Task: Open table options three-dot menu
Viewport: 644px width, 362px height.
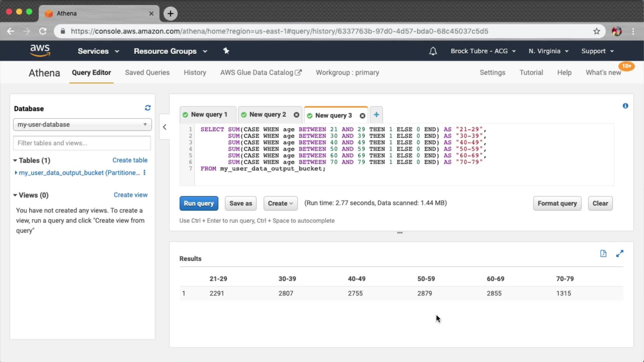Action: point(145,173)
